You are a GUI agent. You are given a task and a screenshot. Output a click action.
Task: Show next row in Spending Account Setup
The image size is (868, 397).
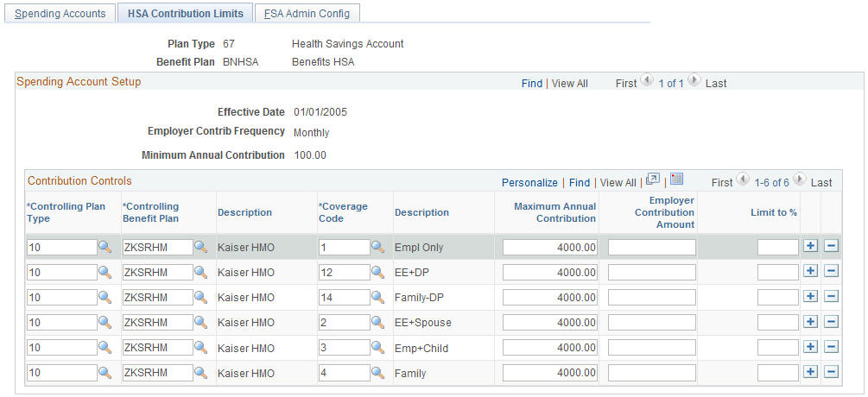pyautogui.click(x=694, y=81)
